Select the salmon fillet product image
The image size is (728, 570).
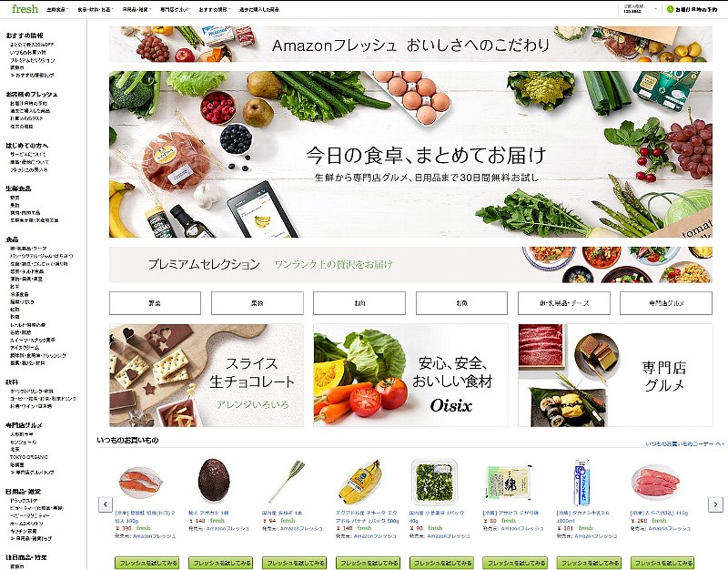point(140,483)
